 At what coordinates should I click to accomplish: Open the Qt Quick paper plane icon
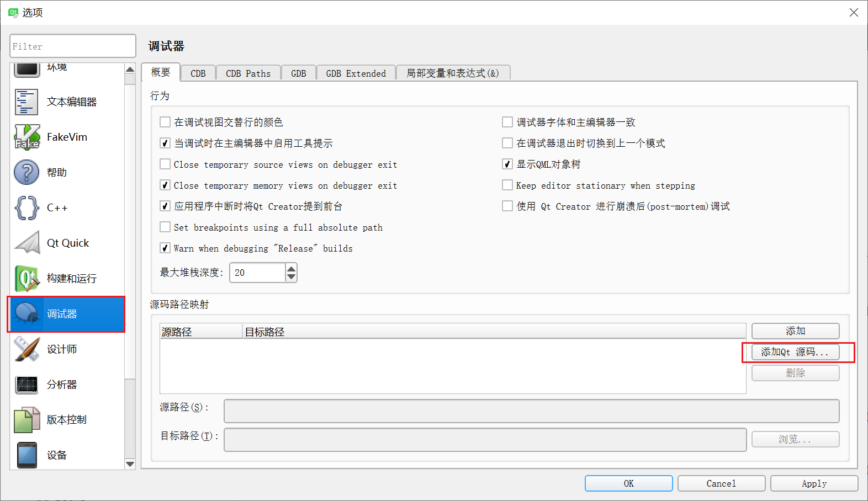click(x=27, y=243)
